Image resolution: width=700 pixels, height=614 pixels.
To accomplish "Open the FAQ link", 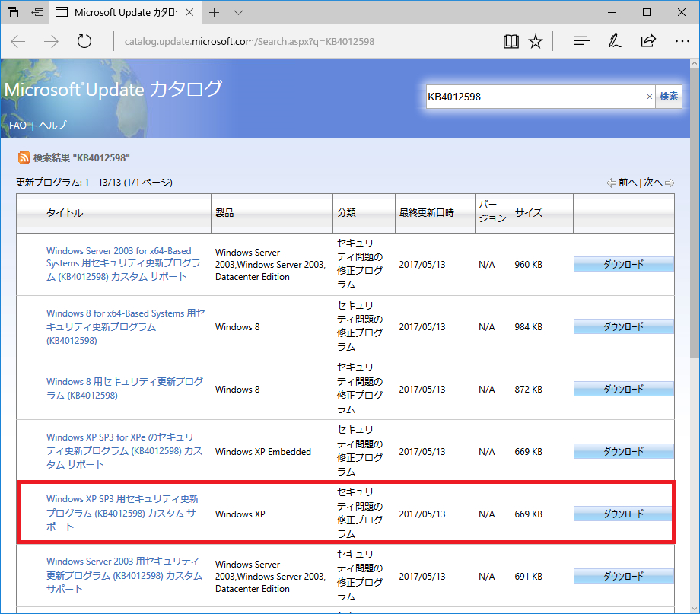I will click(17, 126).
